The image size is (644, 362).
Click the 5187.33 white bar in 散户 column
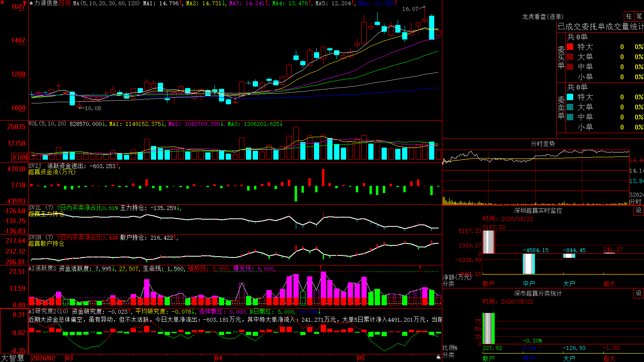[489, 242]
